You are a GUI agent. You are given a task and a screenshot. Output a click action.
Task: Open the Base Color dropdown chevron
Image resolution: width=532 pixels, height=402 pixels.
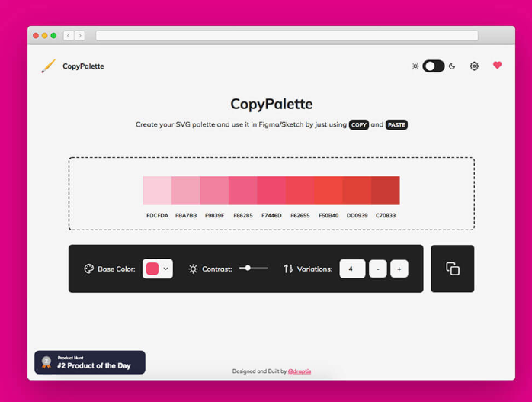click(x=165, y=269)
